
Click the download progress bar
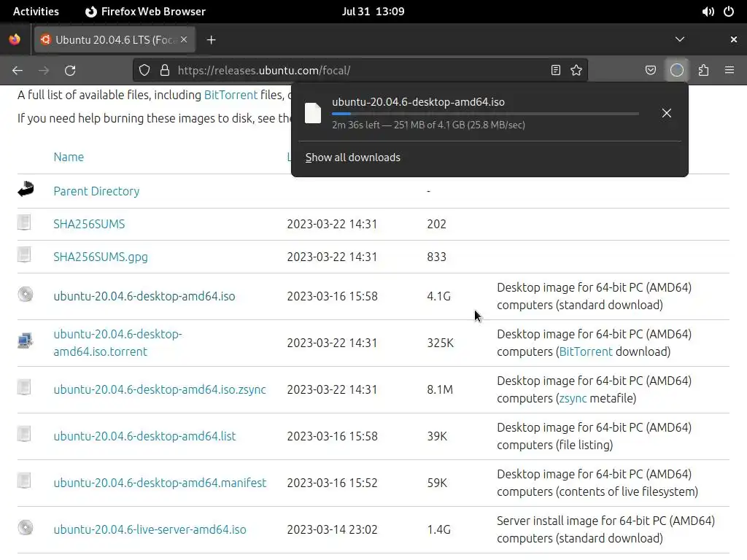click(485, 114)
